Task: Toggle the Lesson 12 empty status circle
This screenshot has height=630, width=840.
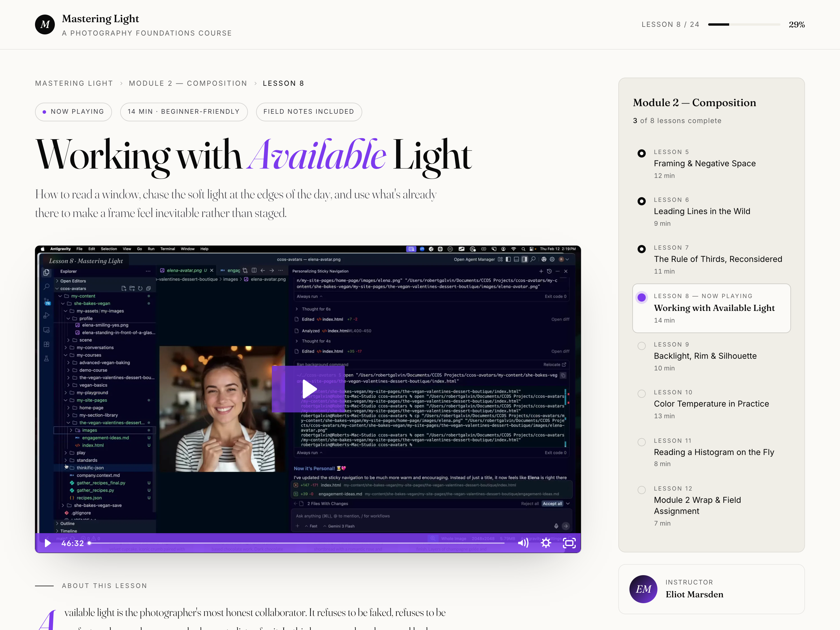Action: (x=641, y=490)
